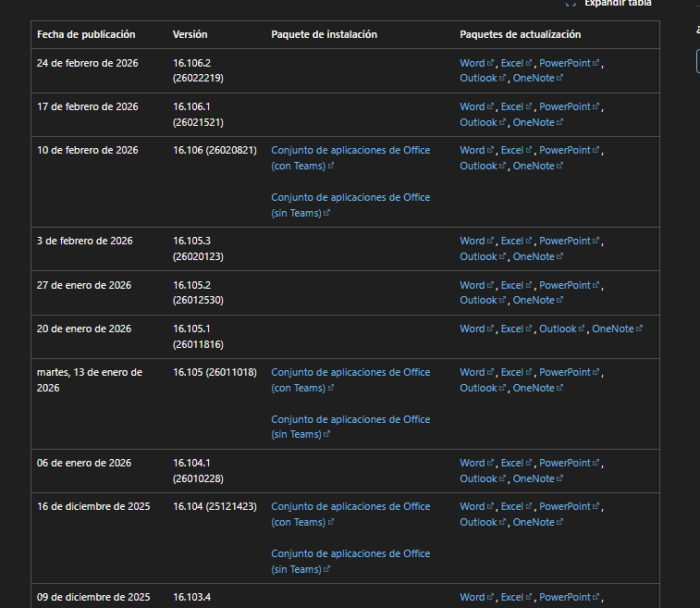Image resolution: width=700 pixels, height=608 pixels.
Task: Open Outlook update for version 16.104.1
Action: pos(483,478)
